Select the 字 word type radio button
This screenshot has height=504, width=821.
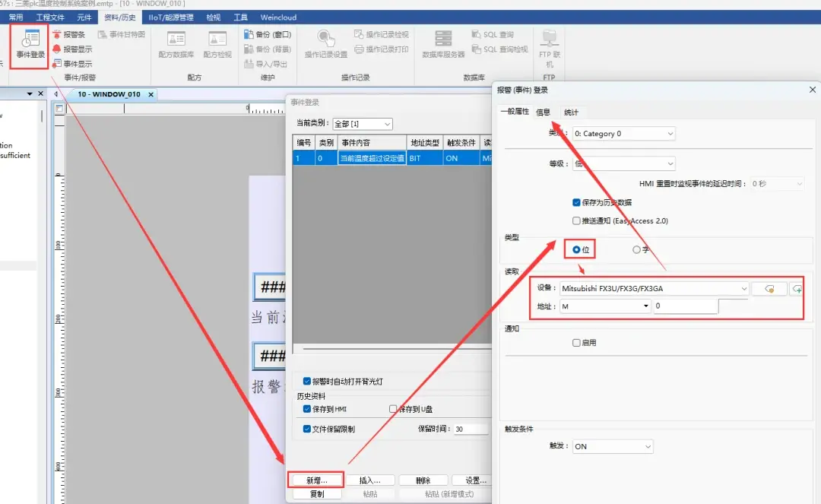[x=636, y=249]
